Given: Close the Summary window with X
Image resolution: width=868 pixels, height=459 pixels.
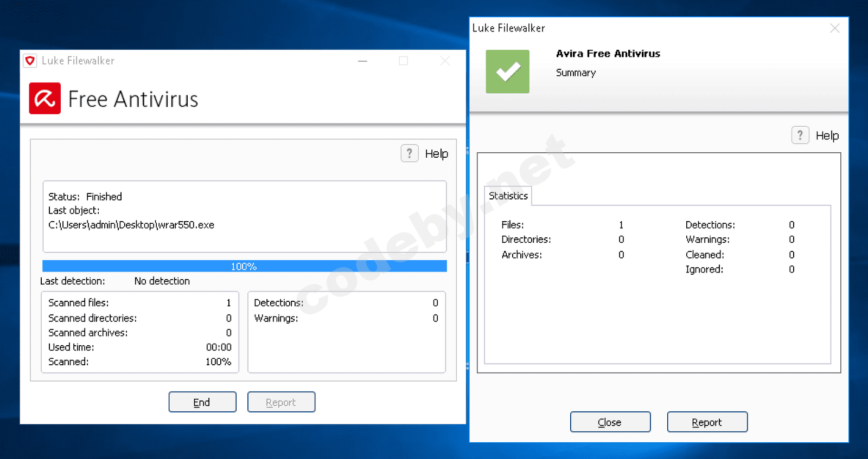Looking at the screenshot, I should pos(835,28).
